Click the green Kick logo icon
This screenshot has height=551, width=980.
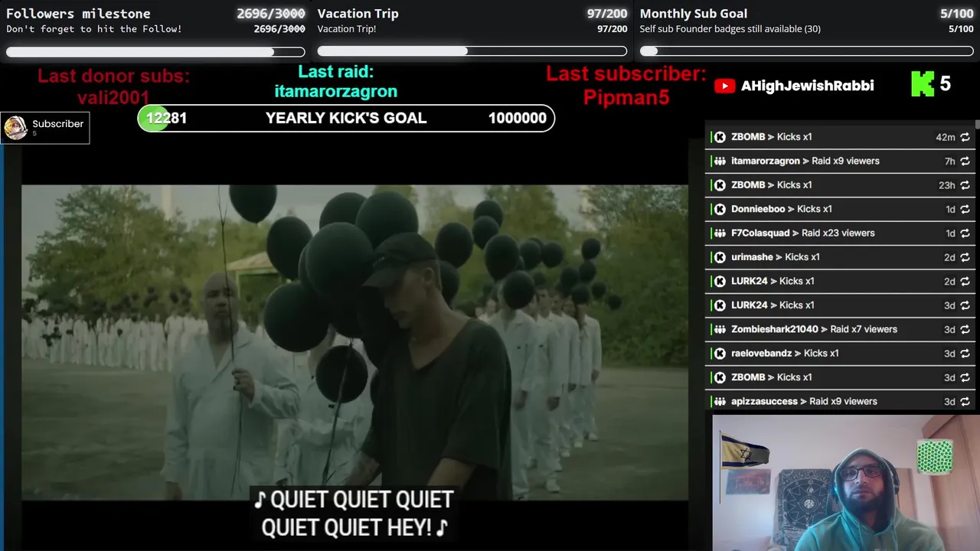click(x=923, y=84)
